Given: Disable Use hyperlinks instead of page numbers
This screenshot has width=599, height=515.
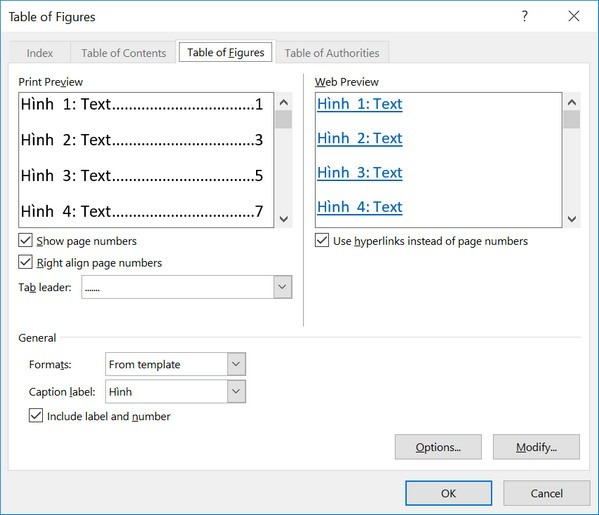Looking at the screenshot, I should pos(322,241).
